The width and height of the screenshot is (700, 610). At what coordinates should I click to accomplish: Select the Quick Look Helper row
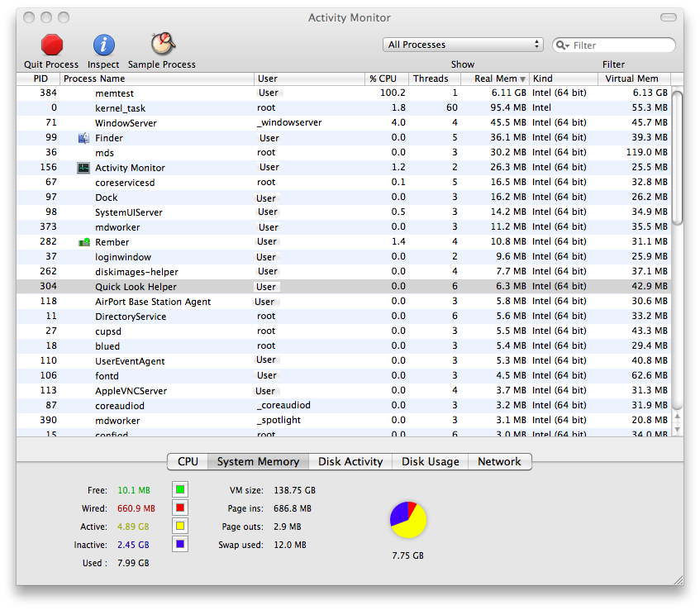(x=344, y=287)
